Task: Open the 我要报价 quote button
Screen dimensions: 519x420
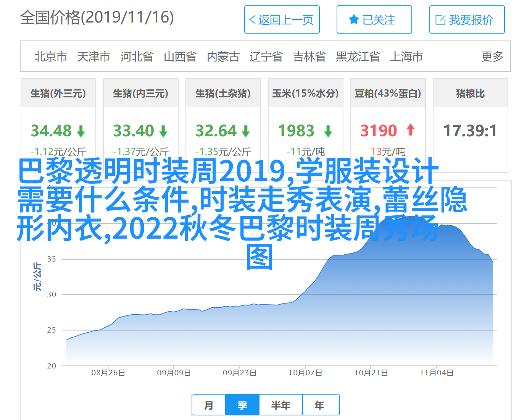Action: click(x=467, y=19)
